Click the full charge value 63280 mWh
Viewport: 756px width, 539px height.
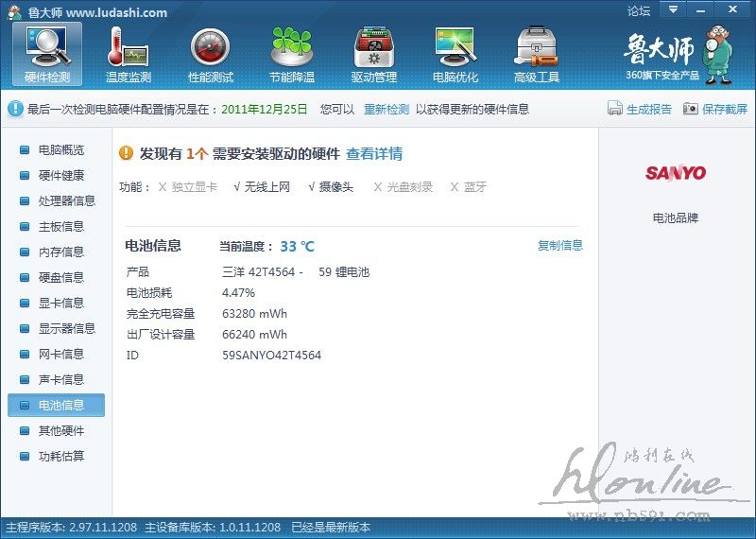(254, 314)
